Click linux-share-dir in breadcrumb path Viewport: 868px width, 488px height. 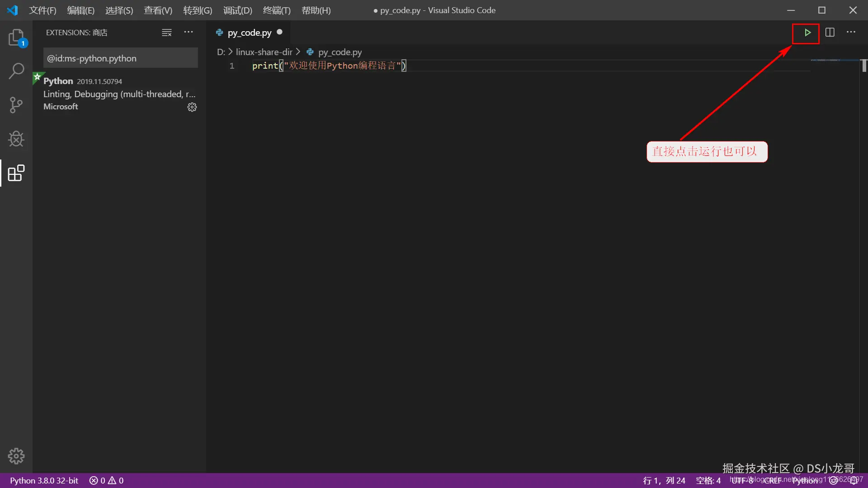[x=264, y=52]
